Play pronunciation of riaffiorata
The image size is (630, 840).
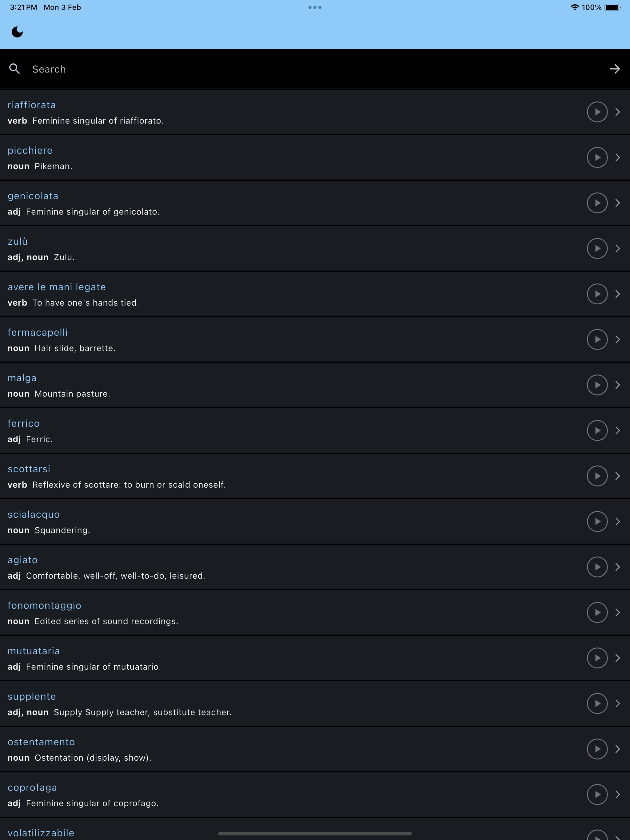(597, 112)
